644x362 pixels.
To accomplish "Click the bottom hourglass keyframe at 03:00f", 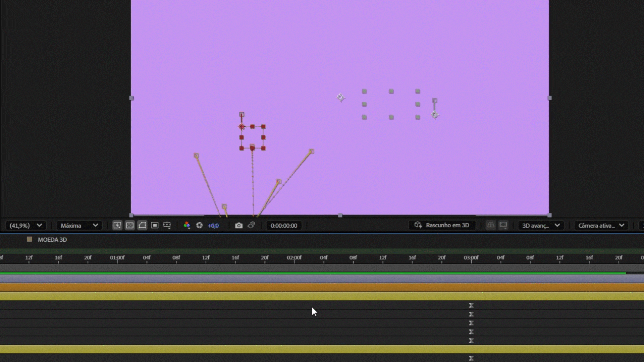I will (x=471, y=358).
